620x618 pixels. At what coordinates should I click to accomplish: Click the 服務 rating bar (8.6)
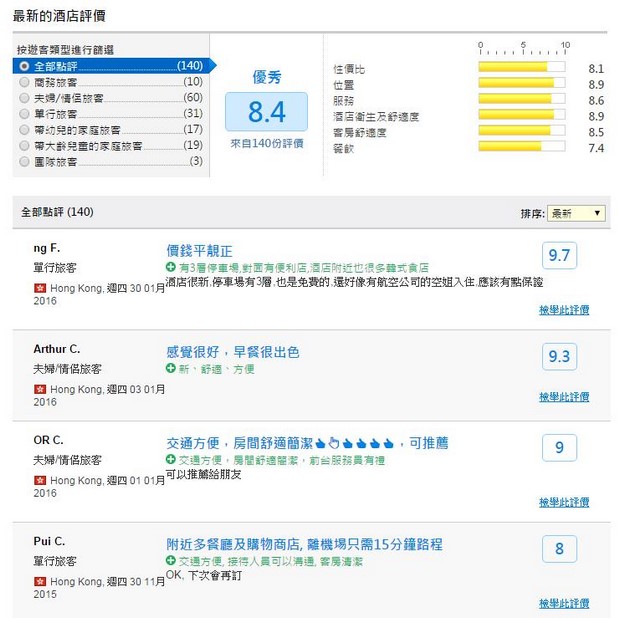[522, 98]
